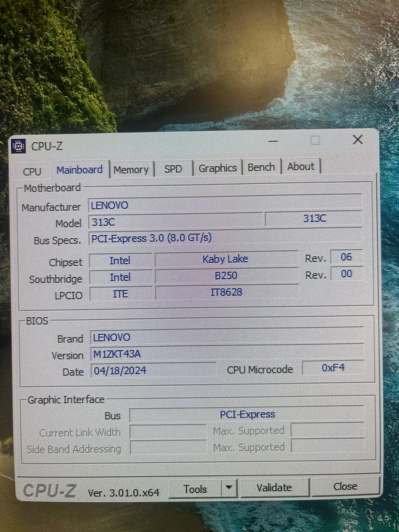
Task: Click the Close button at bottom
Action: pyautogui.click(x=345, y=486)
